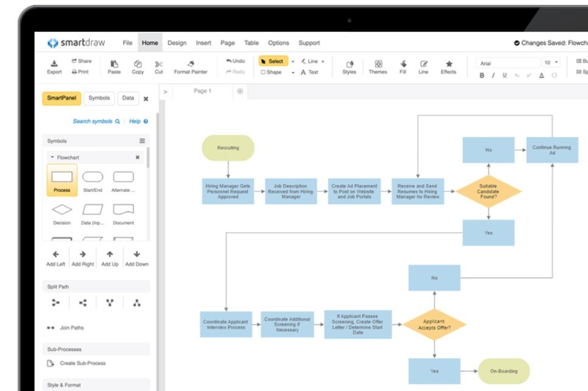Add a shape to the right

[x=83, y=258]
